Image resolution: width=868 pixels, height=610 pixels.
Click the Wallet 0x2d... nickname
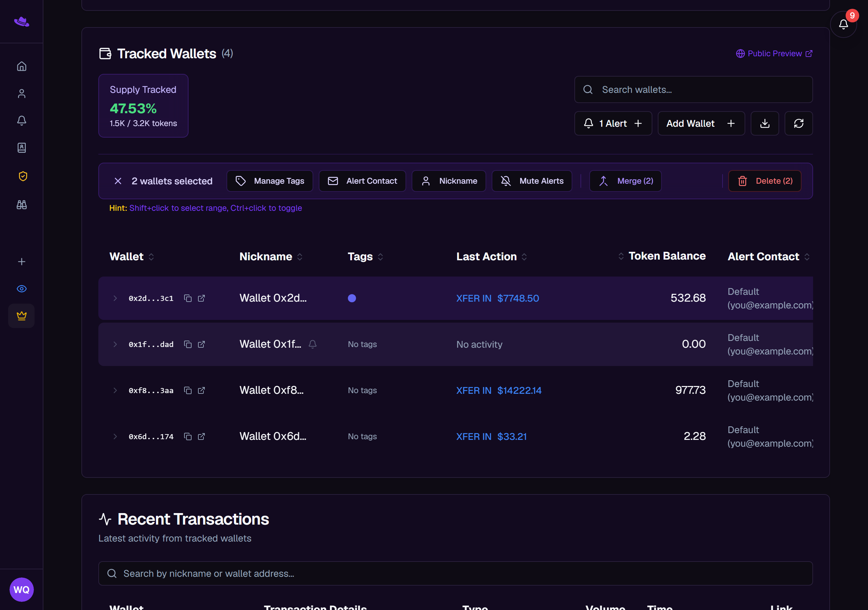(x=273, y=298)
